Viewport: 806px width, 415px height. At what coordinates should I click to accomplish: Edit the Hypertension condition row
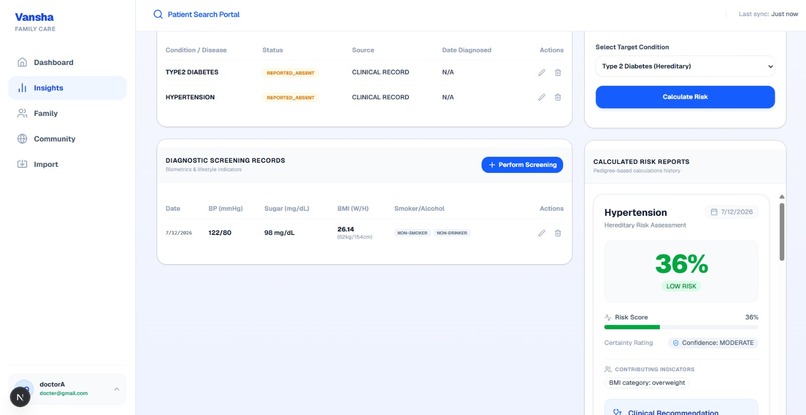(x=541, y=97)
